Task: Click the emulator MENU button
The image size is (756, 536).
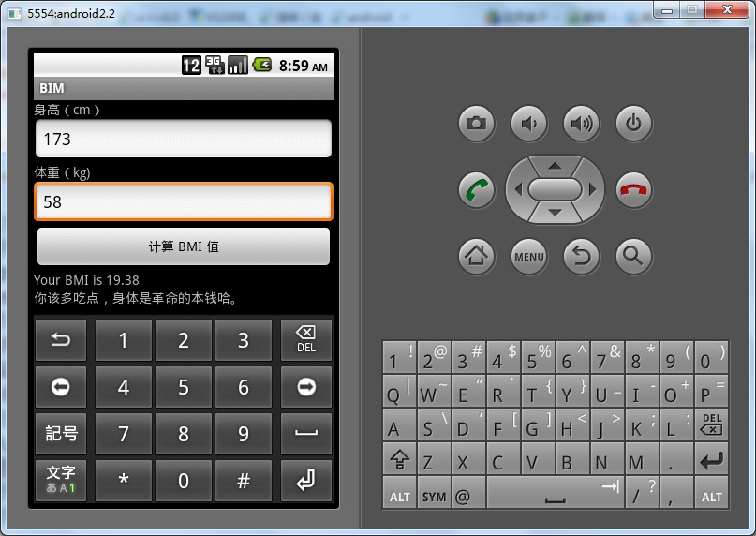Action: tap(529, 256)
